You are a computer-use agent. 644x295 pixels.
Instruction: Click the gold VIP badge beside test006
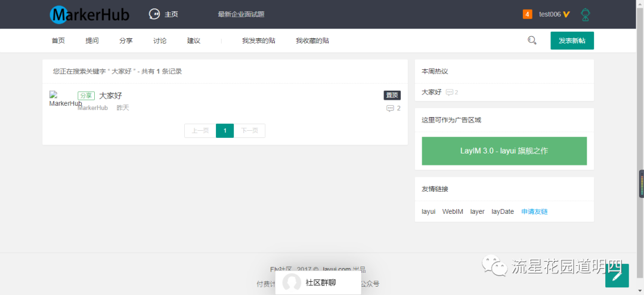click(x=566, y=14)
